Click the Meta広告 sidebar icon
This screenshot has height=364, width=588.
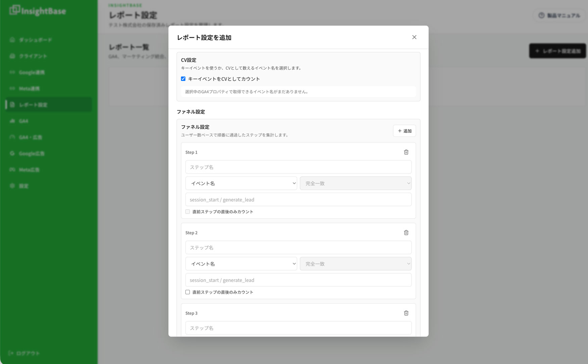coord(12,170)
